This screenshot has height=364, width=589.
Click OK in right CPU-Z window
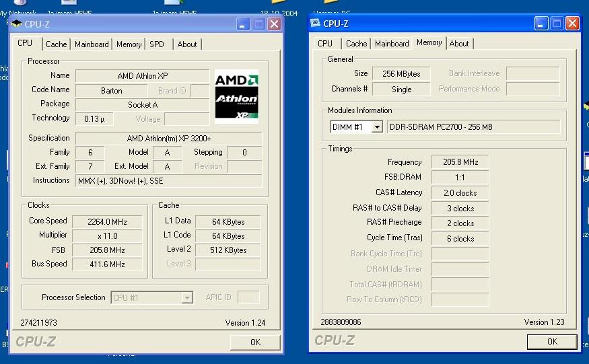click(552, 342)
